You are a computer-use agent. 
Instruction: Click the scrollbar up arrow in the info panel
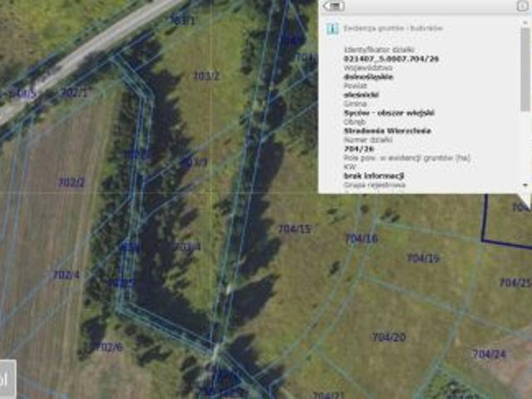[525, 23]
